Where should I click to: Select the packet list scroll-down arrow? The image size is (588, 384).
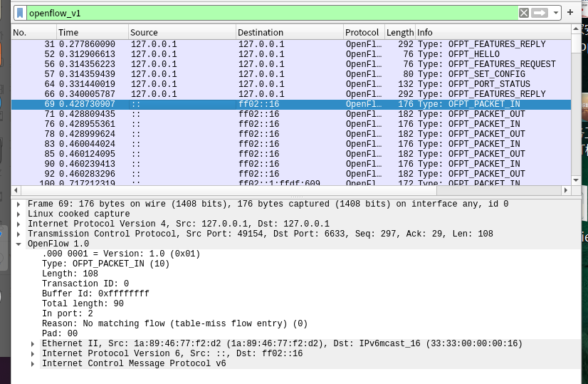pyautogui.click(x=576, y=180)
